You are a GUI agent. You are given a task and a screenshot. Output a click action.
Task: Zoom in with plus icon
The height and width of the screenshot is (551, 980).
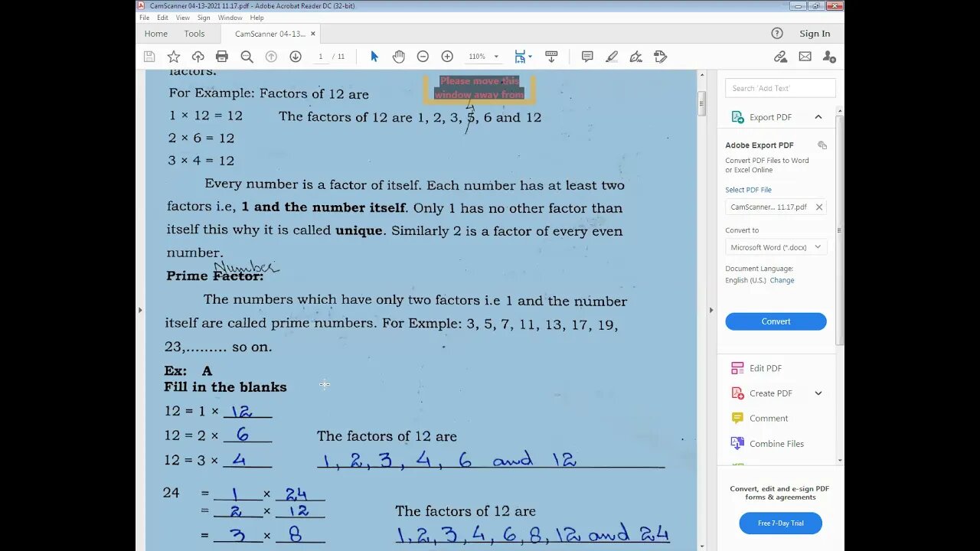(447, 57)
